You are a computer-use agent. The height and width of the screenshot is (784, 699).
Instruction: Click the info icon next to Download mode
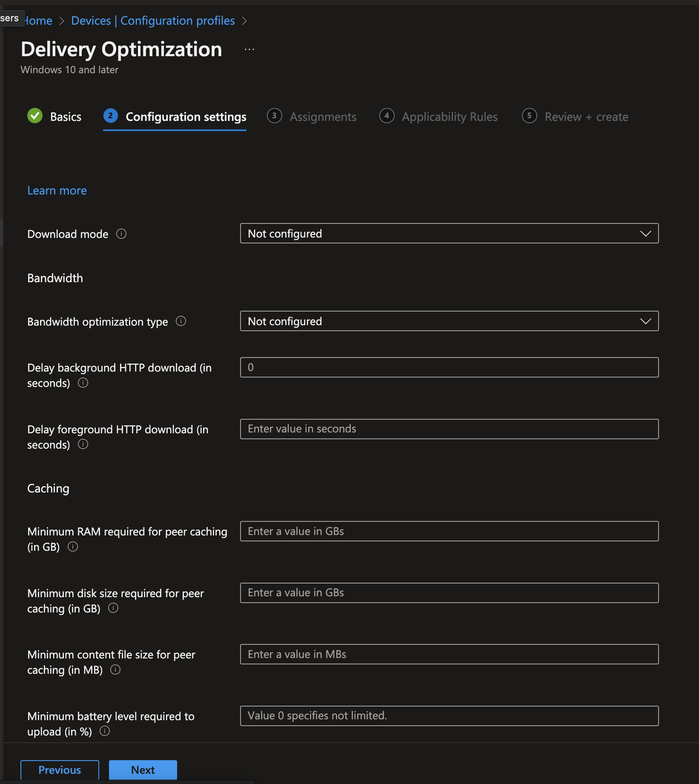(121, 234)
